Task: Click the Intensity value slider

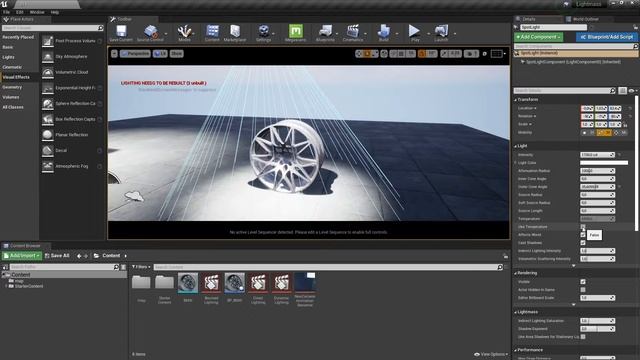Action: click(597, 155)
